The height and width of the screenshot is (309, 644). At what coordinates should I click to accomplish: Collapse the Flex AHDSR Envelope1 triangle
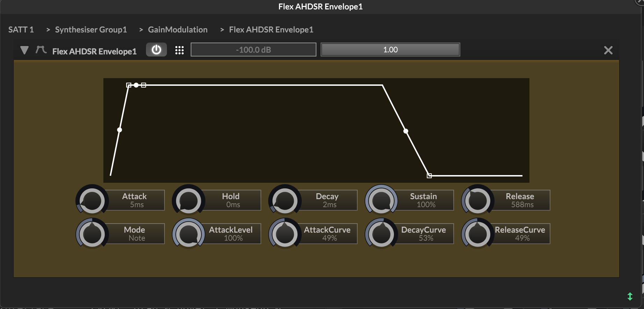pos(24,50)
